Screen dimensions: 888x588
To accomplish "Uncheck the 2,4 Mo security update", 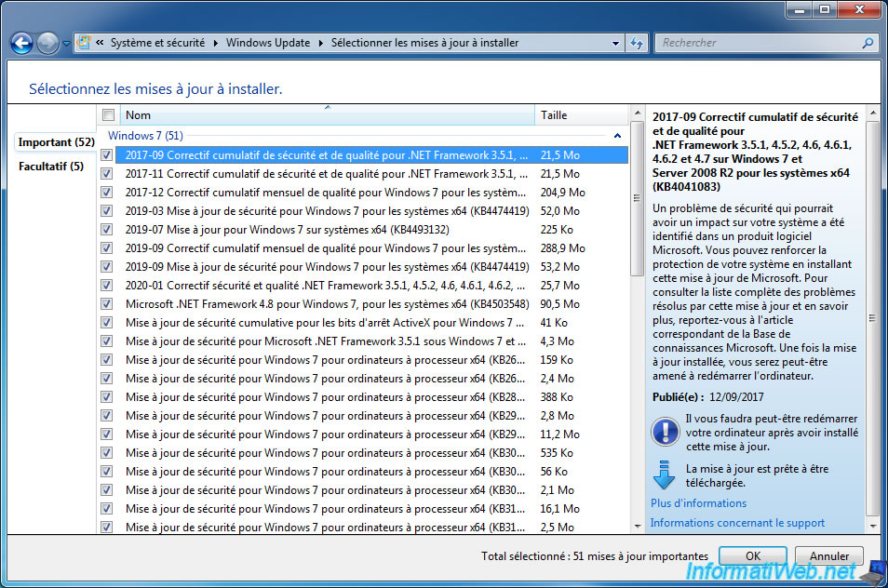I will pyautogui.click(x=106, y=379).
